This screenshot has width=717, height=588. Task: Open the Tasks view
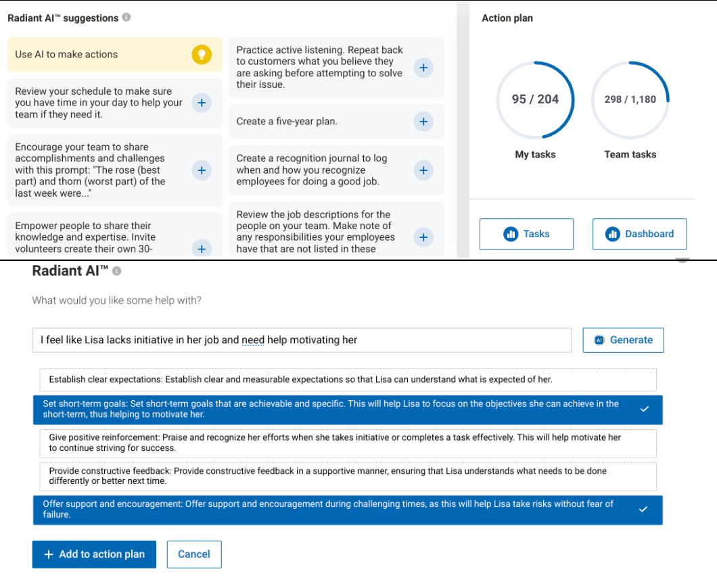pos(526,234)
